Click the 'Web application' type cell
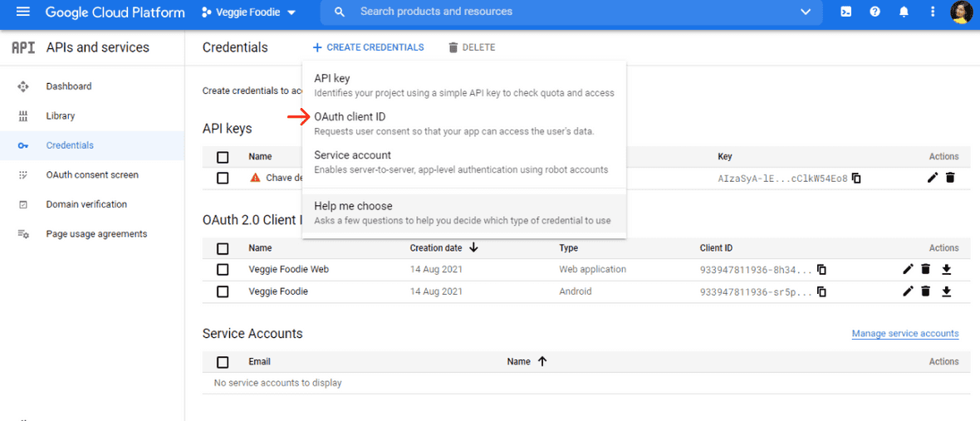The width and height of the screenshot is (980, 421). tap(592, 269)
